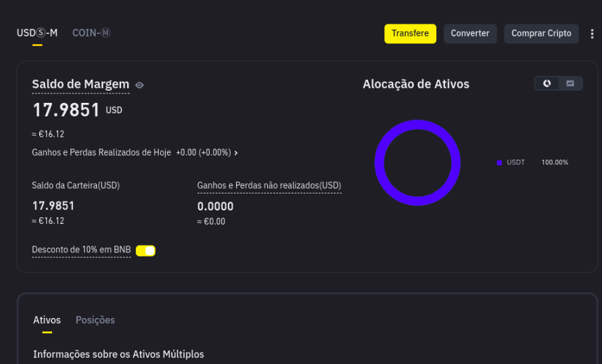Click the yellow Transfere button
Viewport: 602px width, 364px height.
pos(410,34)
